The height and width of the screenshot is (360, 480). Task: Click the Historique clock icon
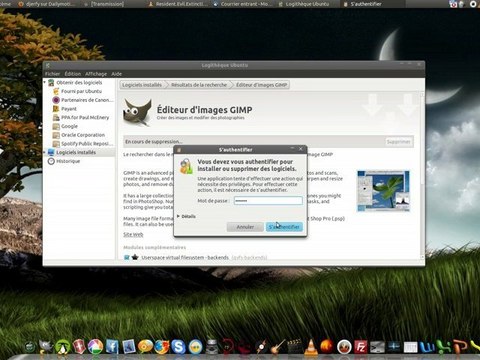tap(51, 161)
